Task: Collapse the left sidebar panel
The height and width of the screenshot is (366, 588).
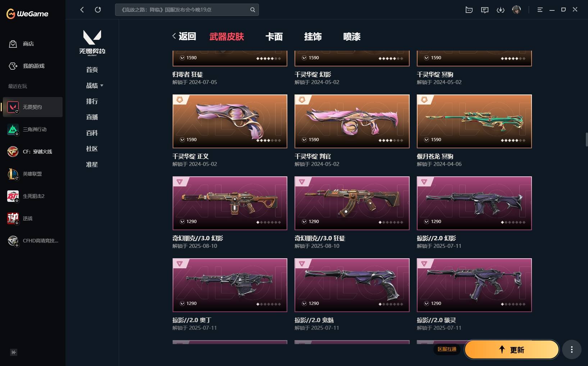Action: (14, 352)
